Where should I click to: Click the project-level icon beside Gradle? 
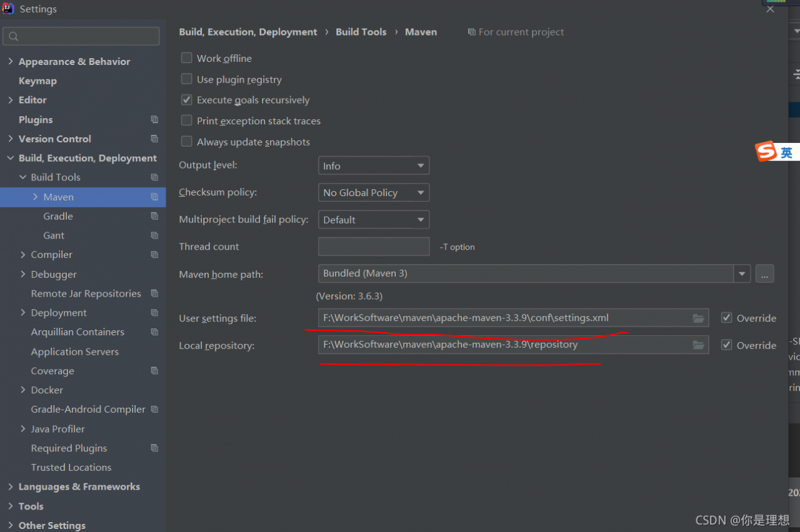pos(154,216)
